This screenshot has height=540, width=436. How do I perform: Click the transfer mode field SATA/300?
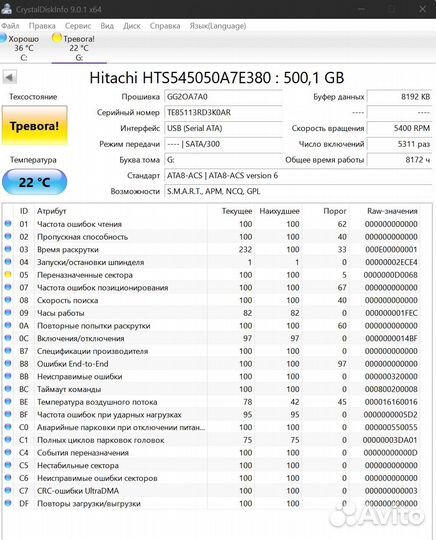223,144
